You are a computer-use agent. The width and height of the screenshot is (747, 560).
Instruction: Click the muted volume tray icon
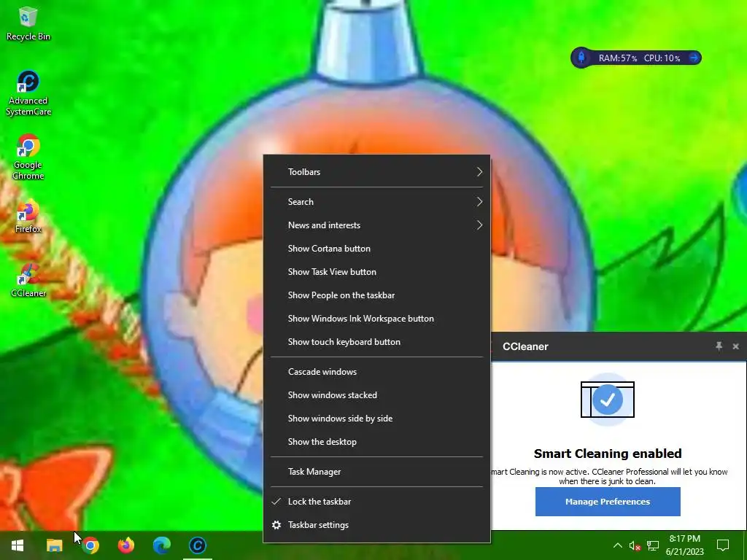635,545
